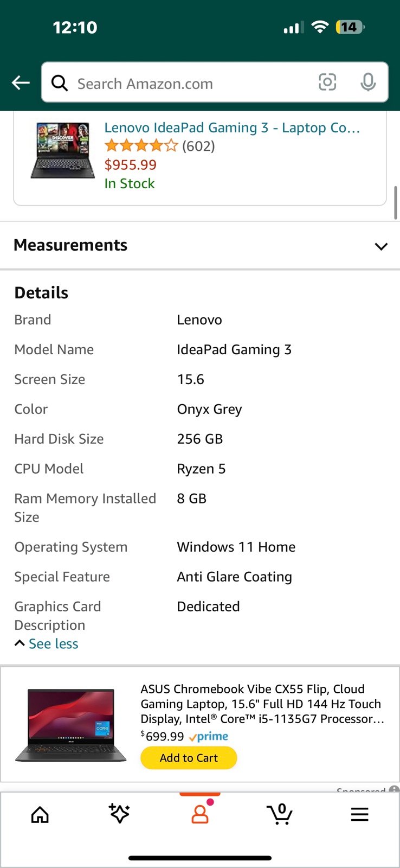Open the 602 star ratings
Image resolution: width=400 pixels, height=868 pixels.
tap(159, 146)
